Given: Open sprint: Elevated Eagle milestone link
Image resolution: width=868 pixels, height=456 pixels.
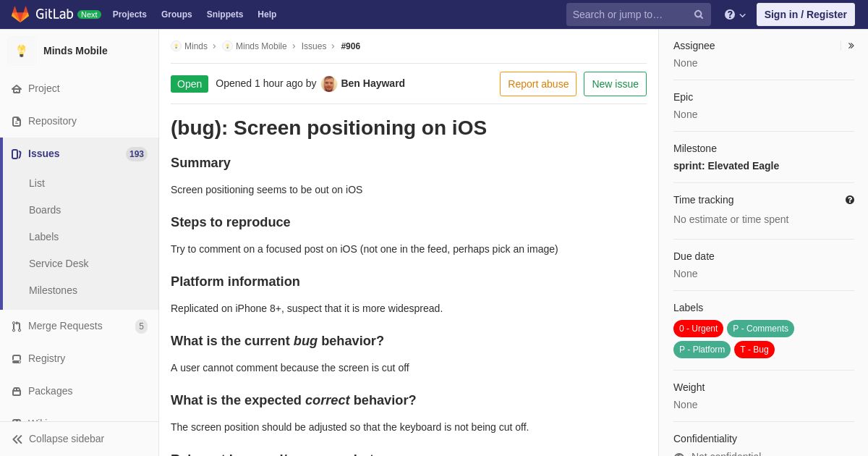Looking at the screenshot, I should (726, 166).
